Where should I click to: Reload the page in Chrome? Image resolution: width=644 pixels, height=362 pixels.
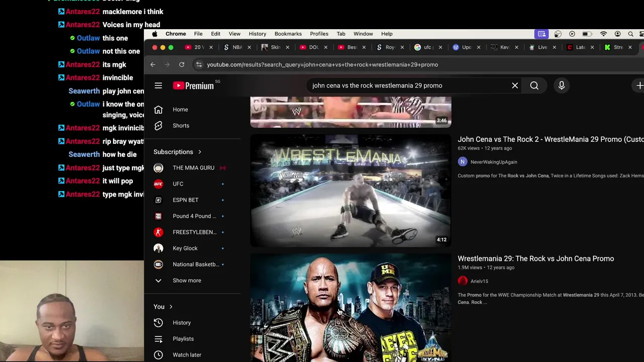click(182, 64)
